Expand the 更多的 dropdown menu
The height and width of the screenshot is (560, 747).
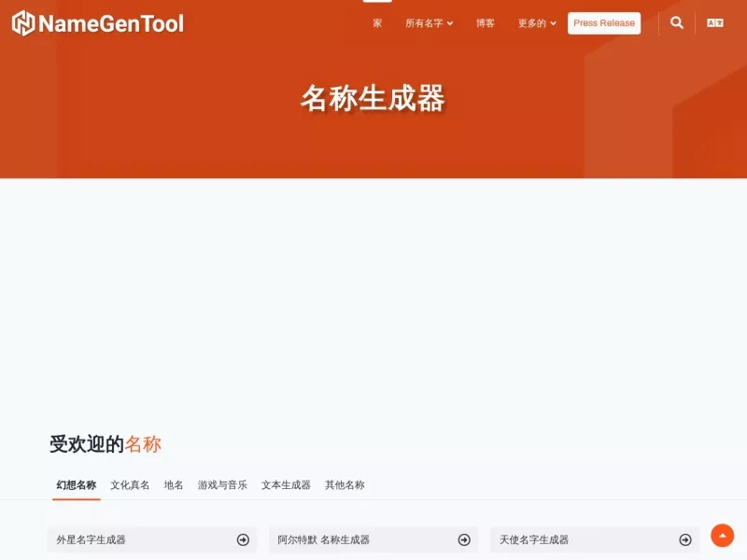click(537, 22)
